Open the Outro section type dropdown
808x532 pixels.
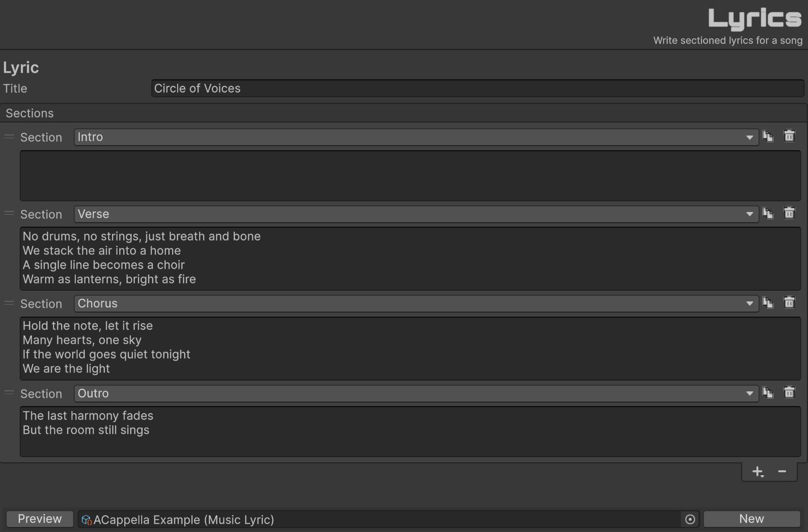point(416,394)
